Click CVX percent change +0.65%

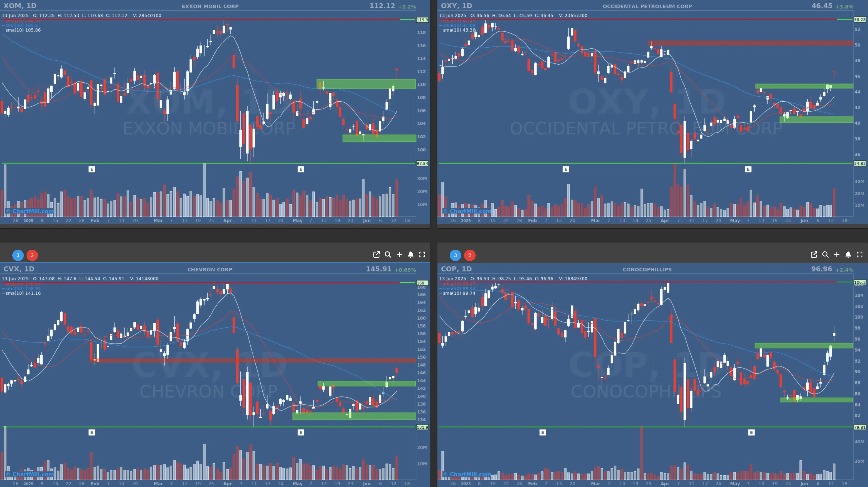pos(405,270)
